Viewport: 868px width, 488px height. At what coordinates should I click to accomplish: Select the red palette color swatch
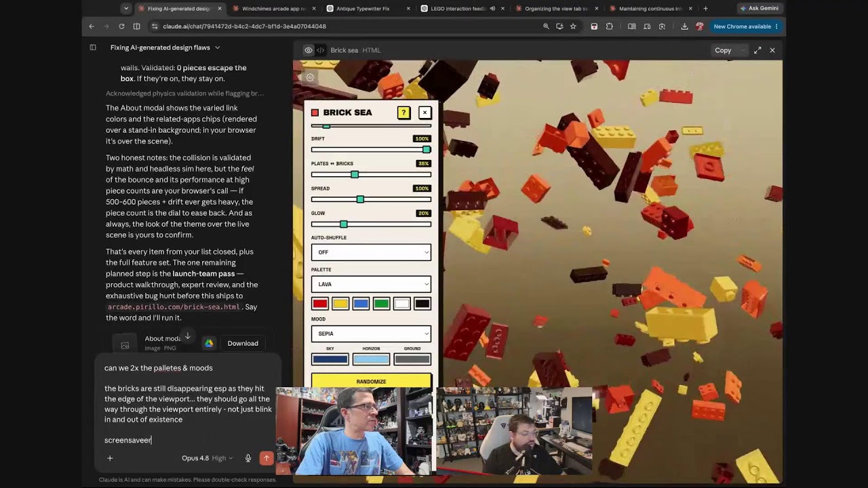tap(320, 304)
